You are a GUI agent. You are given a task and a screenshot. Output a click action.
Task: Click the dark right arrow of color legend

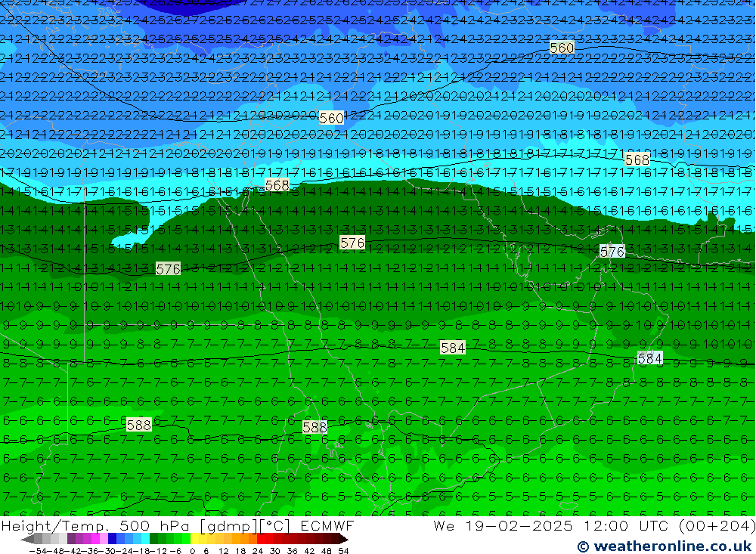click(x=343, y=539)
